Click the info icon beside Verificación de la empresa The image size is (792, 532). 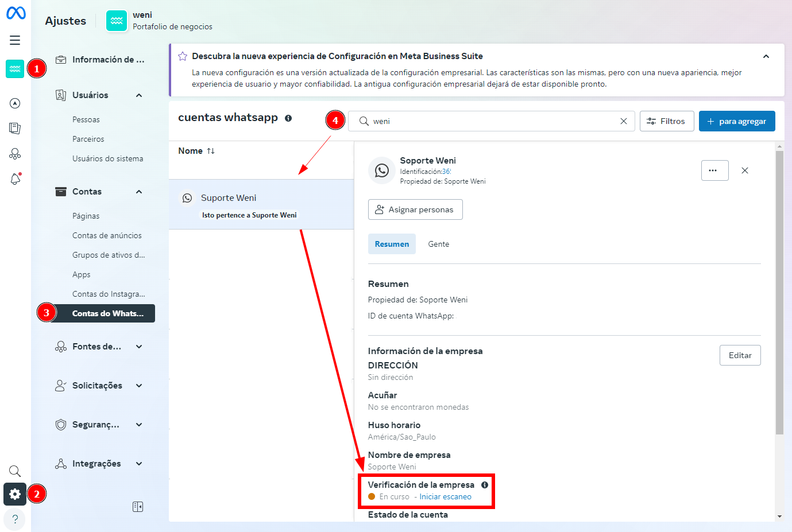point(485,485)
